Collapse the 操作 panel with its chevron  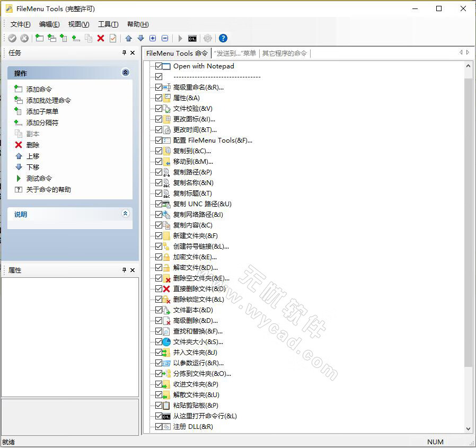click(x=126, y=73)
